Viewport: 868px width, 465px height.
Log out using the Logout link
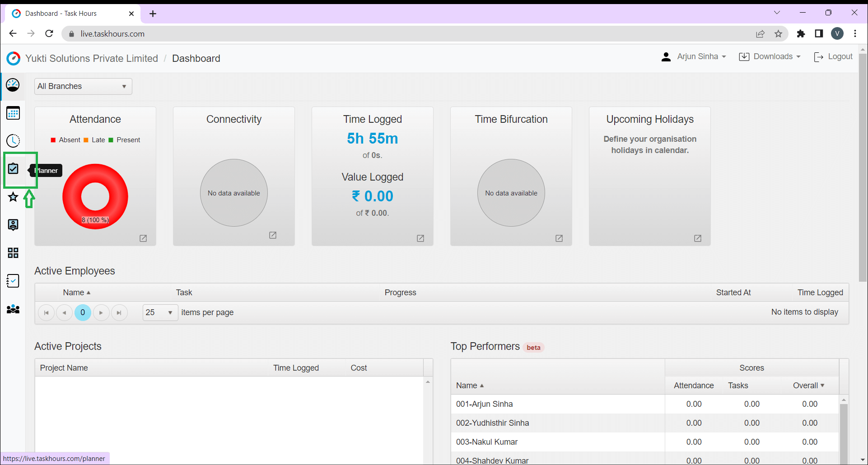coord(833,57)
